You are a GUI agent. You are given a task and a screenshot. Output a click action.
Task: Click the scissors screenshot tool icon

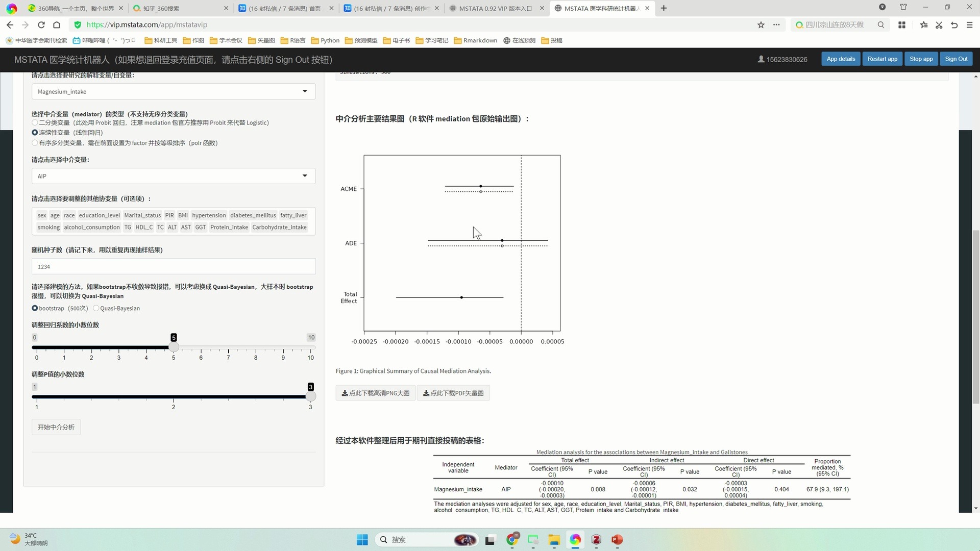939,24
